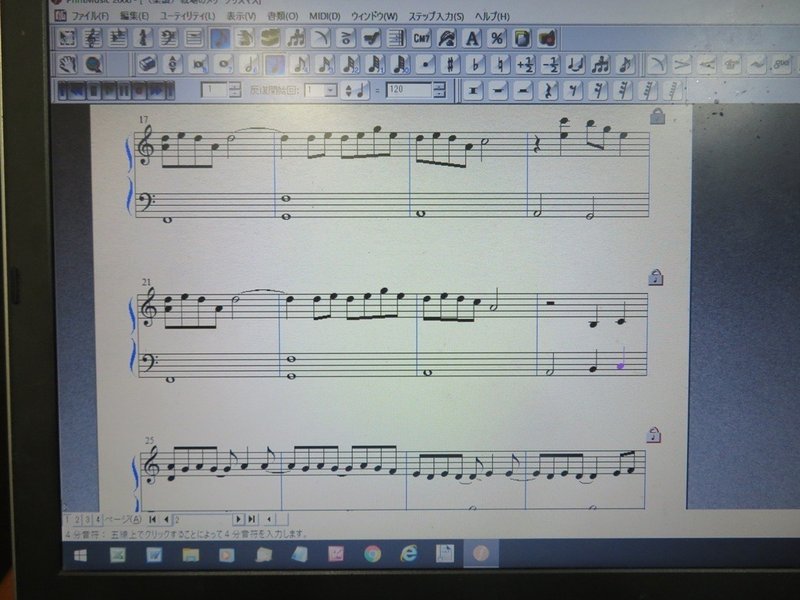Select the Staff tool with treble clef
This screenshot has width=800, height=600.
click(92, 38)
